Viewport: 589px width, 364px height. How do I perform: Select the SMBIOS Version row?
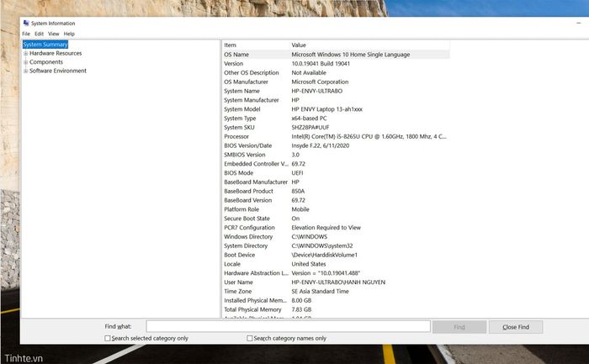(336, 155)
